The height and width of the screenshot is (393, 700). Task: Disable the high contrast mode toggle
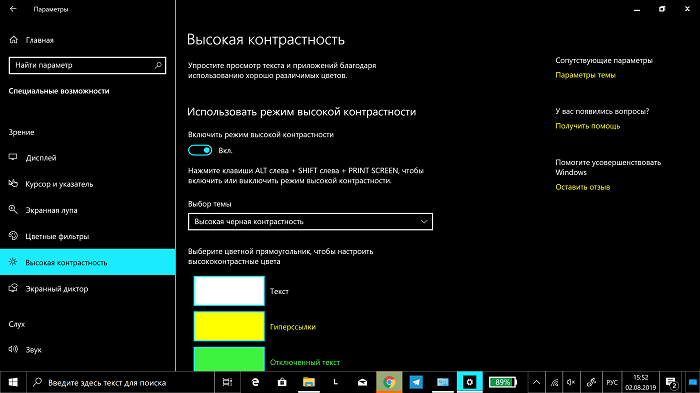[200, 151]
